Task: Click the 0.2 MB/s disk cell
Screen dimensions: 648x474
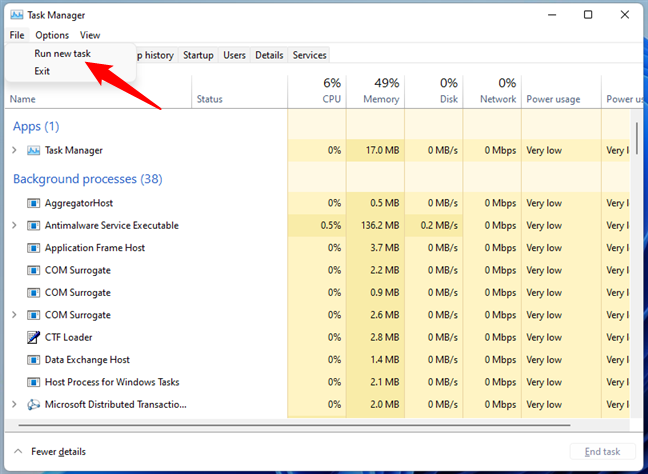Action: (x=434, y=226)
